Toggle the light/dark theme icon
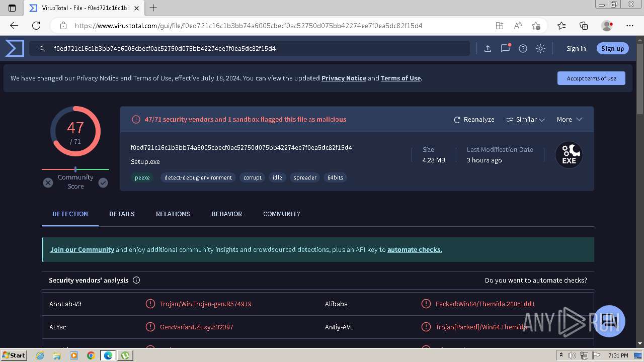Viewport: 644px width, 362px height. click(x=541, y=48)
